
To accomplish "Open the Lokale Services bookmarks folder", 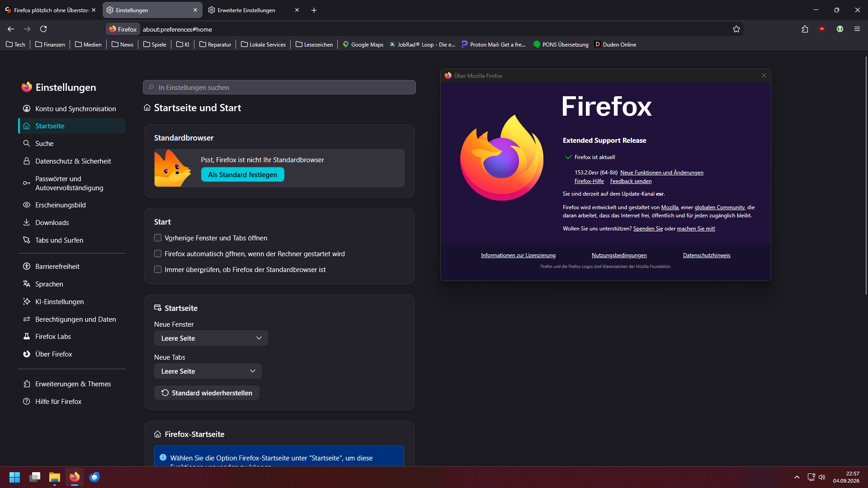I will [x=264, y=45].
